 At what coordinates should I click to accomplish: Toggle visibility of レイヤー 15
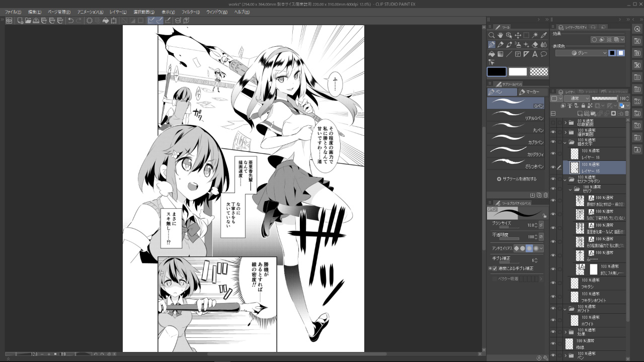[x=553, y=167]
